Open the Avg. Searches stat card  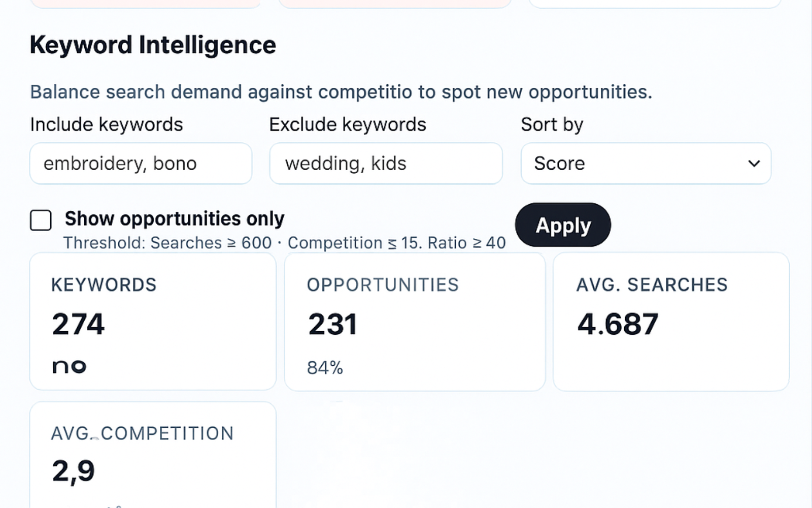tap(671, 322)
